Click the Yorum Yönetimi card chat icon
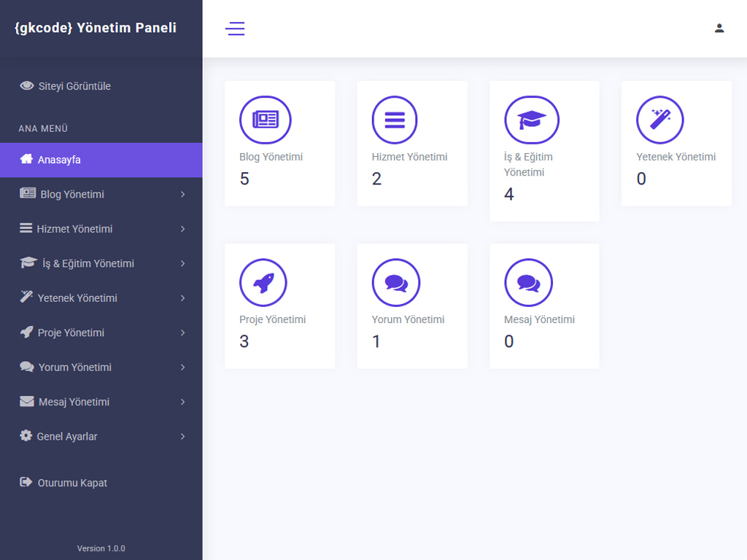This screenshot has width=747, height=560. pos(396,282)
